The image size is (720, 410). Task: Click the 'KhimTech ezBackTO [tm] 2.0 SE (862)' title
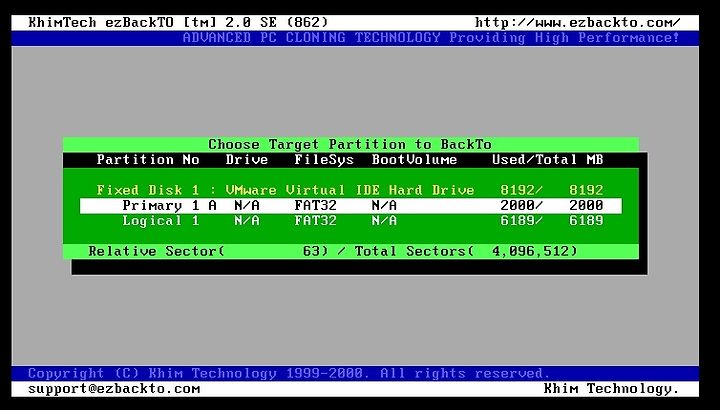pyautogui.click(x=178, y=22)
